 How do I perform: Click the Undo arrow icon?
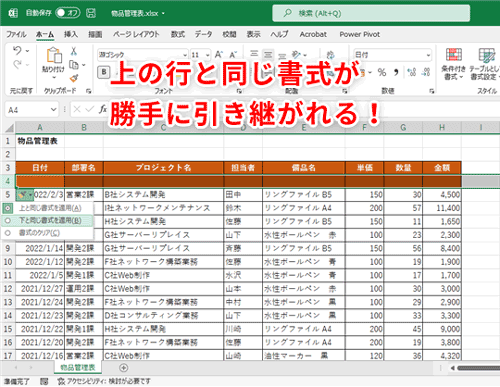[17, 51]
